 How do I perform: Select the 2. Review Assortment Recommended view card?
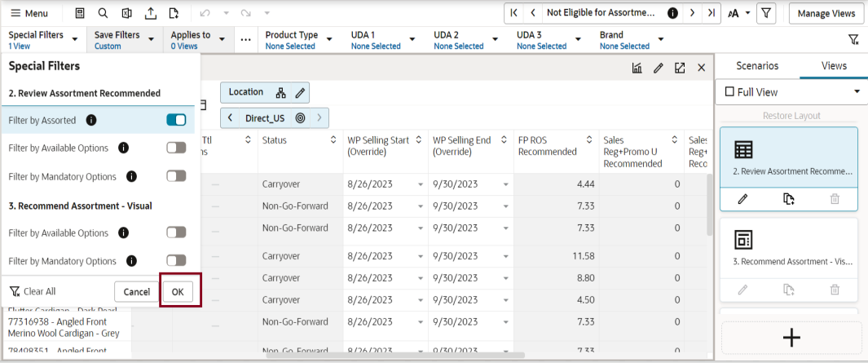tap(789, 157)
